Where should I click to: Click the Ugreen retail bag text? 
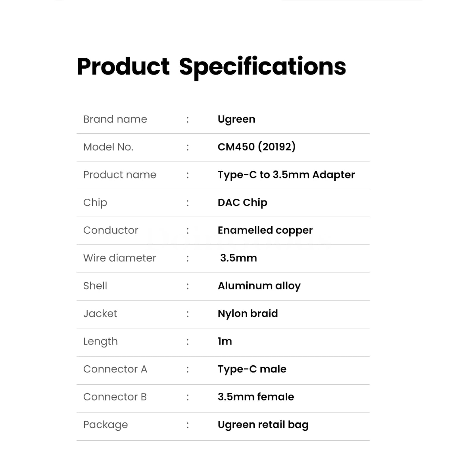(263, 425)
